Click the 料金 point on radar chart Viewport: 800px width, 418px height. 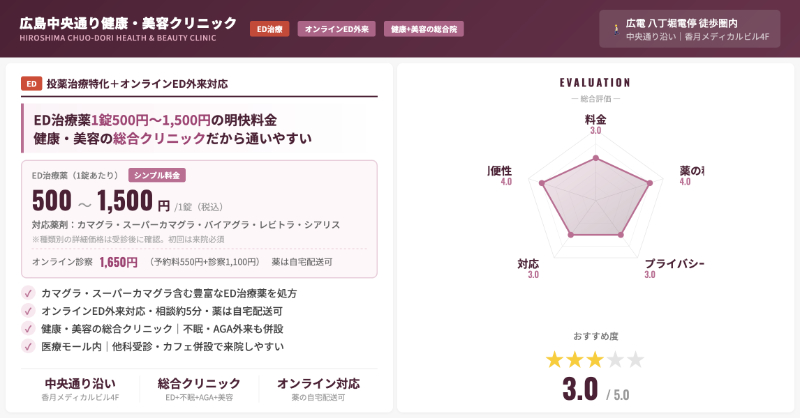pyautogui.click(x=595, y=158)
